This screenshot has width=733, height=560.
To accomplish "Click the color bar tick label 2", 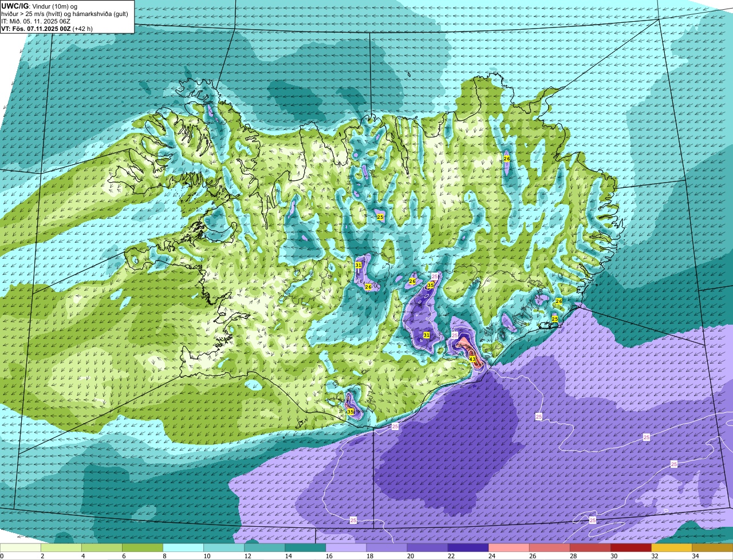I will [x=42, y=556].
